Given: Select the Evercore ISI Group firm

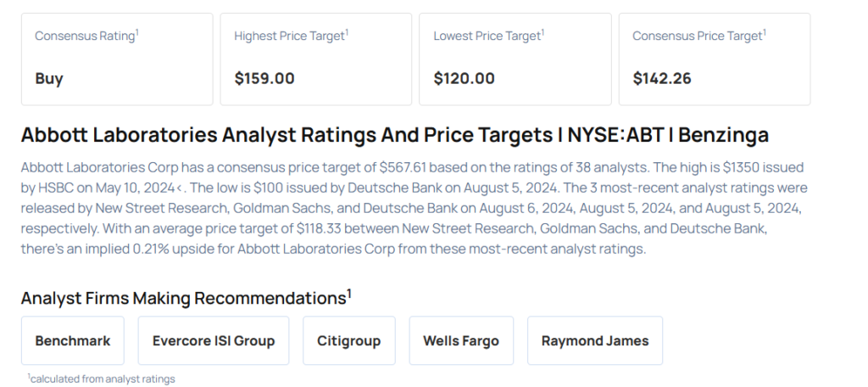Looking at the screenshot, I should click(x=214, y=341).
